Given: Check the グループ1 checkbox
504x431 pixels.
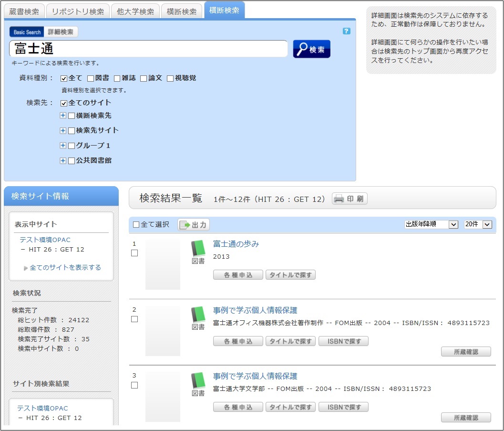Looking at the screenshot, I should click(x=72, y=146).
